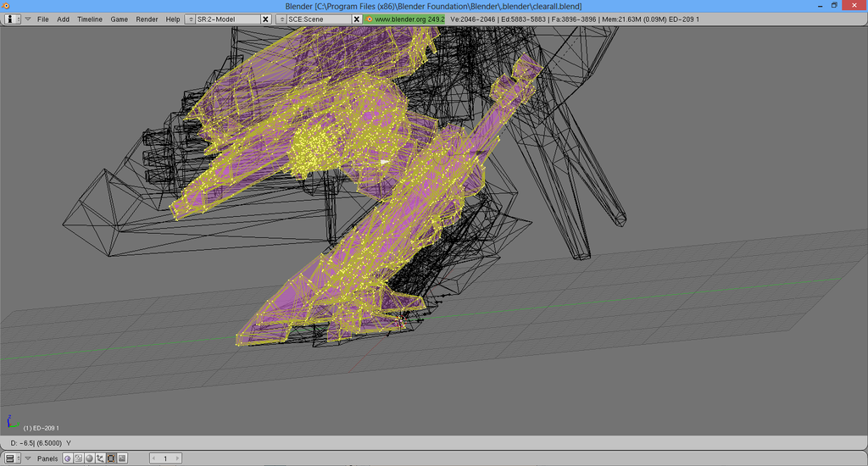Switch to Editing context buttons
Image resolution: width=868 pixels, height=466 pixels.
111,458
